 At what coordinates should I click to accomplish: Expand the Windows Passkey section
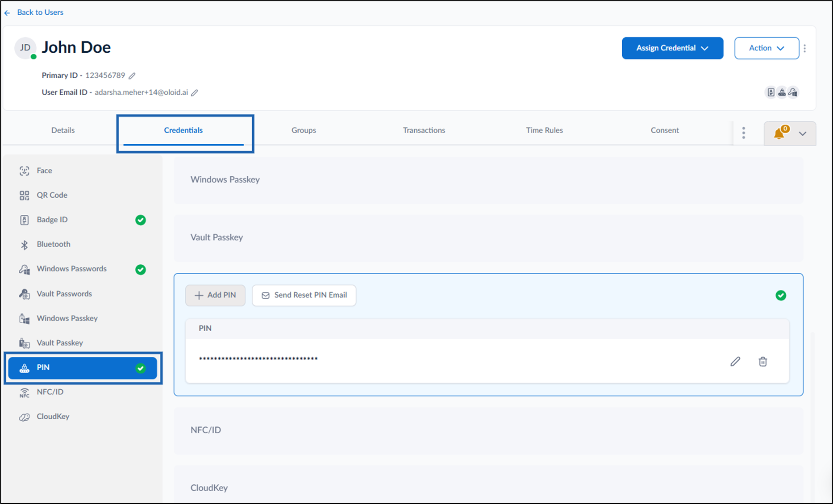click(488, 180)
